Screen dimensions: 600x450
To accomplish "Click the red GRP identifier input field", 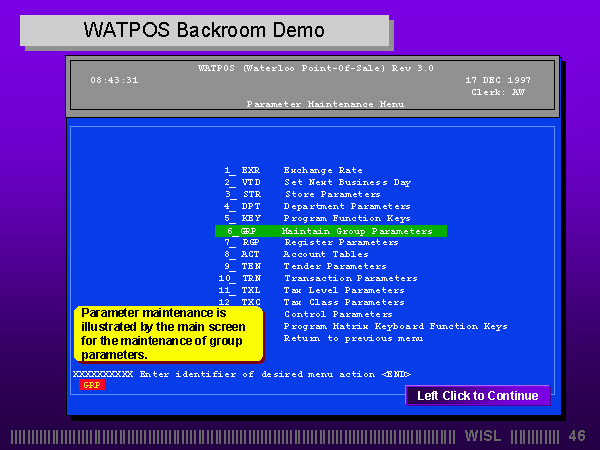I will coord(92,385).
